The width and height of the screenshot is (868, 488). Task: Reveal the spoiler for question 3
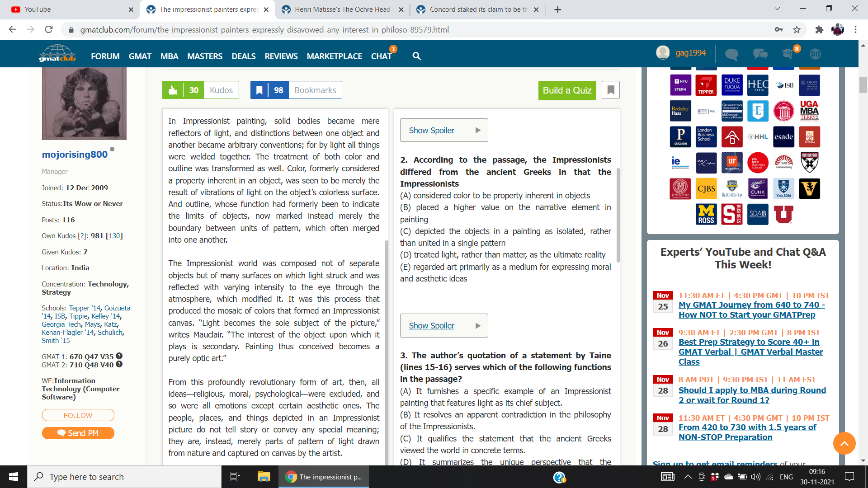(x=431, y=325)
